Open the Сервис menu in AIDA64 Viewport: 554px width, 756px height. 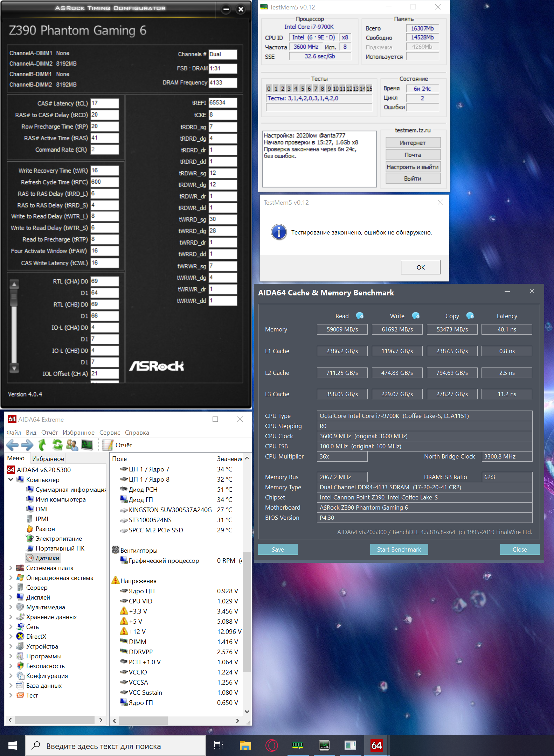(110, 432)
